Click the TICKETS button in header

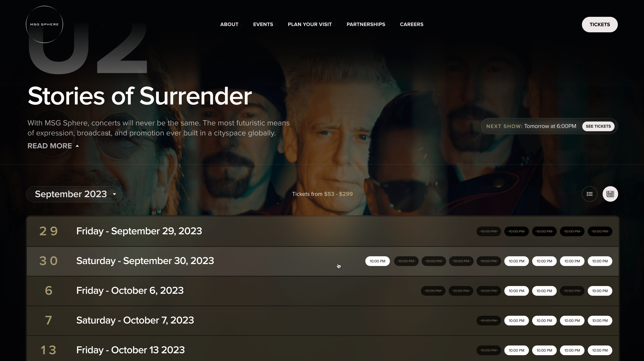(600, 25)
